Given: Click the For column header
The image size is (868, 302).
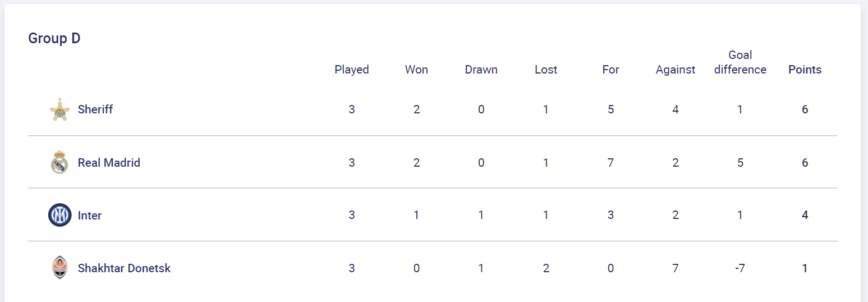Looking at the screenshot, I should tap(610, 70).
